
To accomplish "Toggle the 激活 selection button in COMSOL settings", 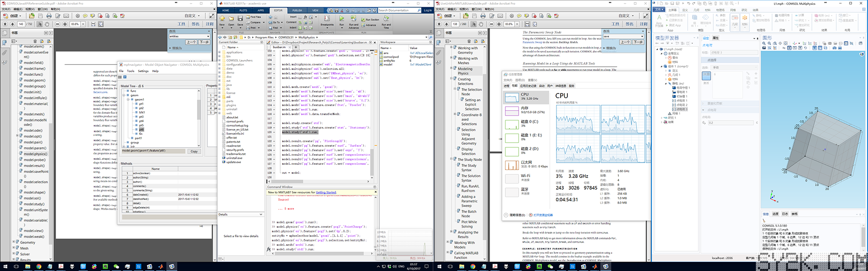I will [x=706, y=77].
